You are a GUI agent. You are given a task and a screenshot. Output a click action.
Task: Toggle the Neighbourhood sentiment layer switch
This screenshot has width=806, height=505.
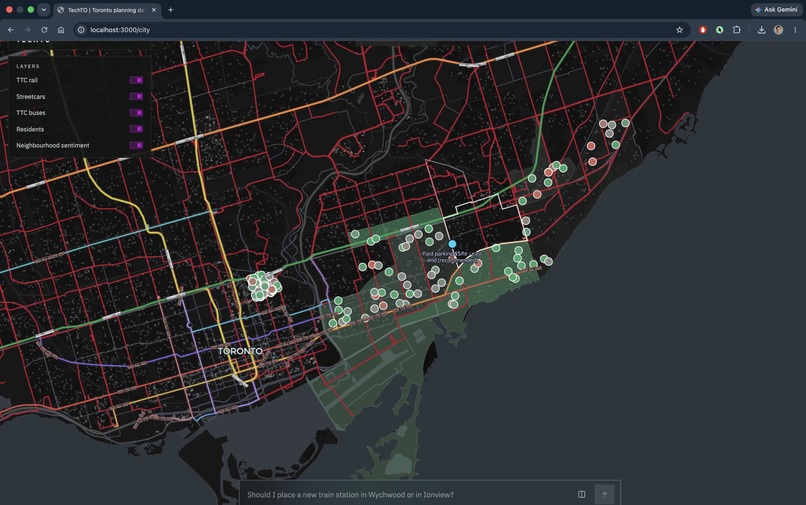click(136, 146)
